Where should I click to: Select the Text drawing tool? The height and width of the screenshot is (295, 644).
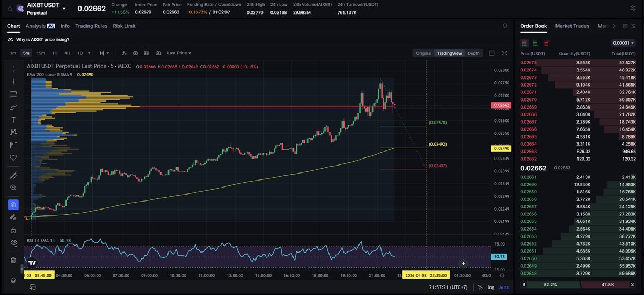[x=13, y=119]
